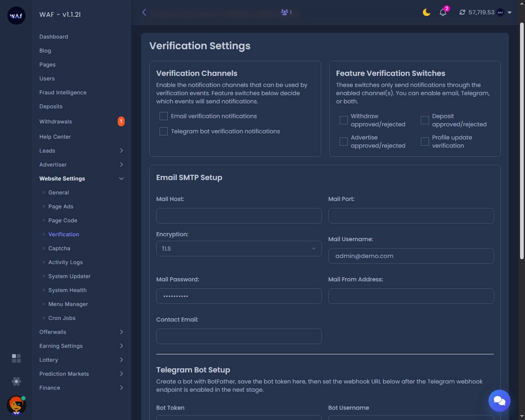
Task: Open Cron Jobs
Action: click(62, 318)
